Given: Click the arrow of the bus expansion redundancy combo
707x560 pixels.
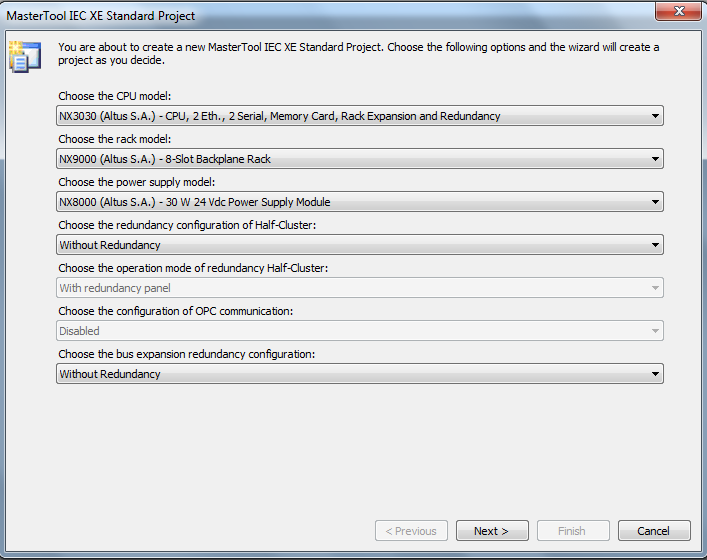Looking at the screenshot, I should point(655,374).
